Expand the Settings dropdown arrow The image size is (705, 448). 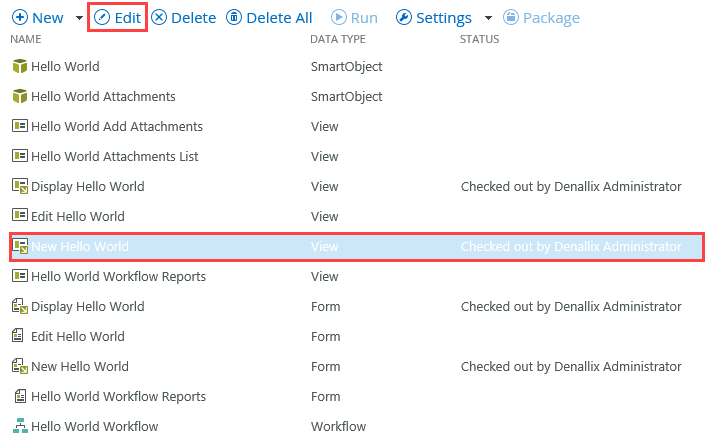[x=488, y=19]
